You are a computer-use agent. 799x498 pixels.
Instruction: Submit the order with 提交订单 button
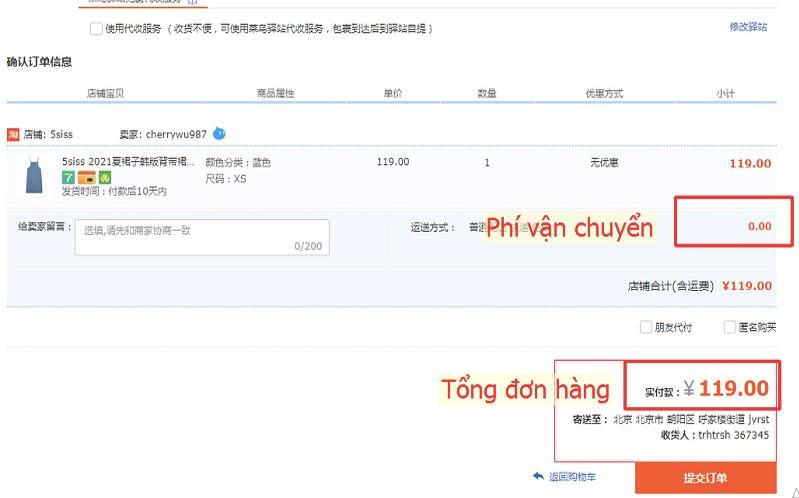pos(706,478)
